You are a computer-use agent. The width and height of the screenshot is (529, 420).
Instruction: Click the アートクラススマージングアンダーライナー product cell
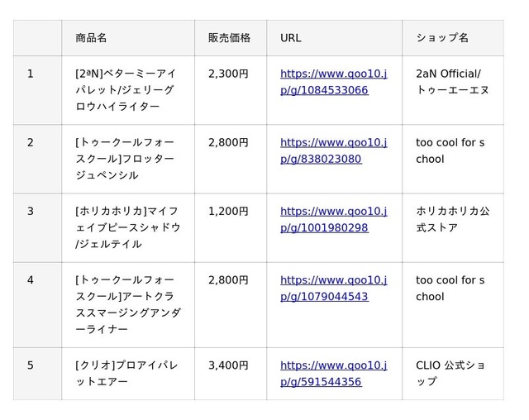point(124,304)
